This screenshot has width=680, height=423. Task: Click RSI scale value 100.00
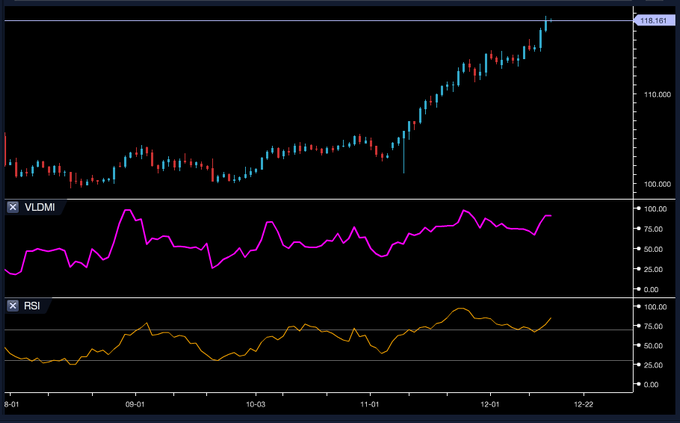tap(655, 307)
